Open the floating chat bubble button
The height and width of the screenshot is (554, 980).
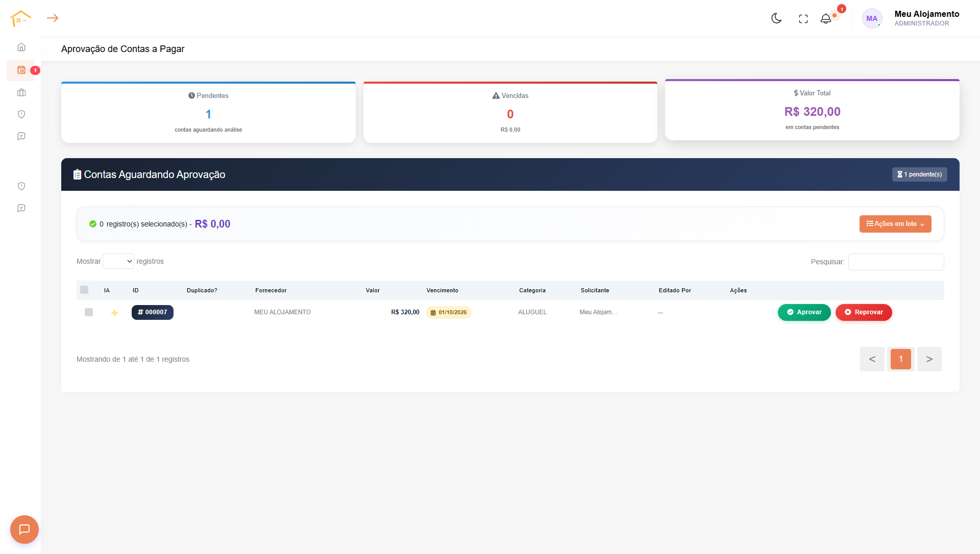click(x=24, y=530)
